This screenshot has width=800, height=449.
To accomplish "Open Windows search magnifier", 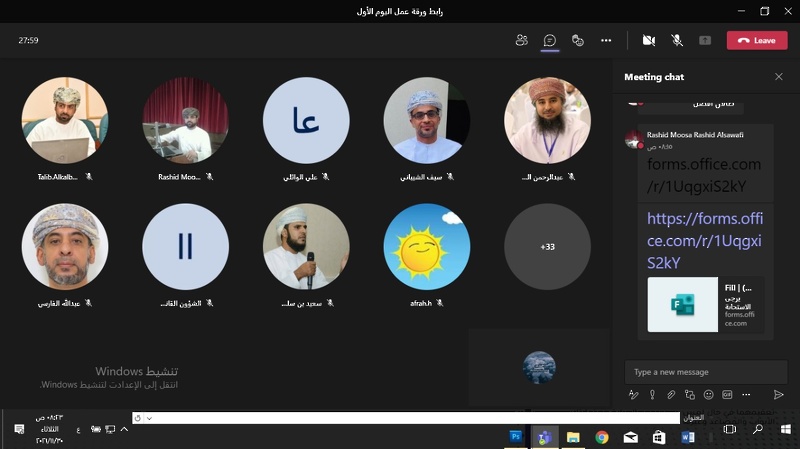I will 758,429.
